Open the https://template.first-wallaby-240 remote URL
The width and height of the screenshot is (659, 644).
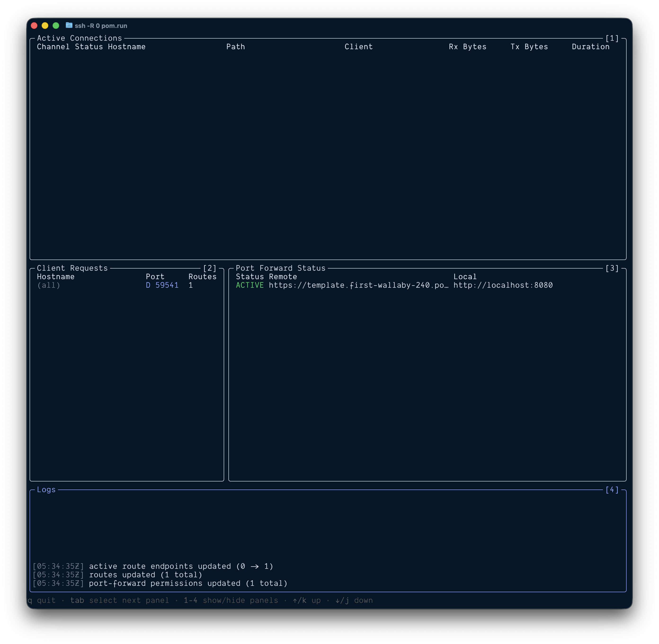(x=359, y=285)
